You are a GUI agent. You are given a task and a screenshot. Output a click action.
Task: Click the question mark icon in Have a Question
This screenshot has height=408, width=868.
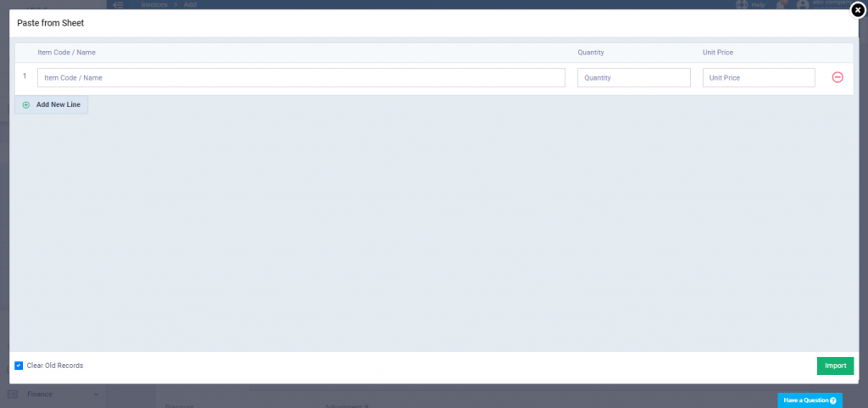click(x=833, y=400)
